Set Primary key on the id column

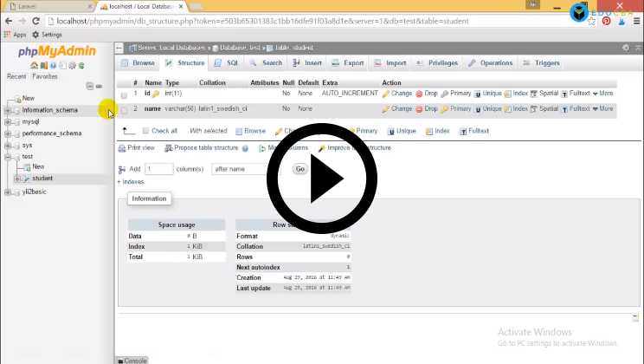pyautogui.click(x=455, y=93)
